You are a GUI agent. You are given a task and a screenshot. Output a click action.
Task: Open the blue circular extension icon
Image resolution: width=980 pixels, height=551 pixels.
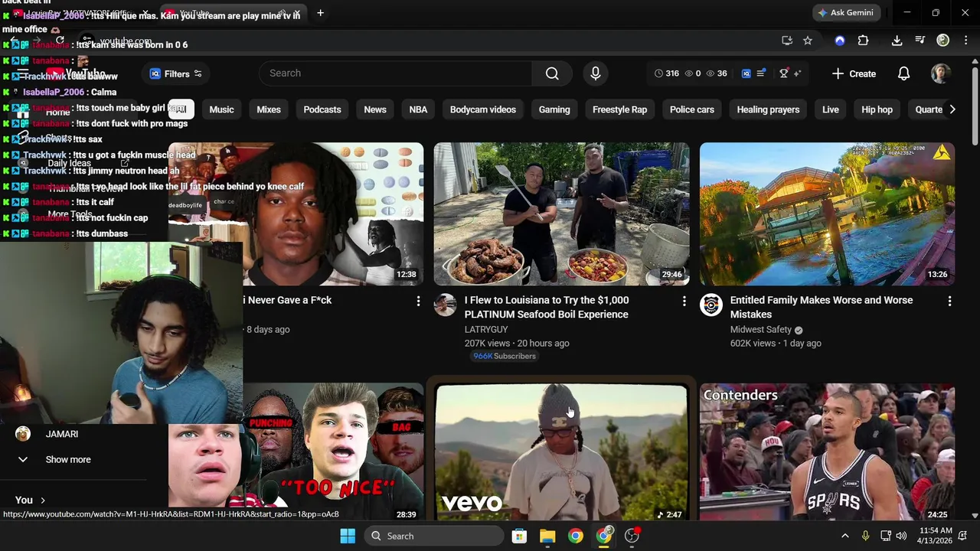click(840, 41)
